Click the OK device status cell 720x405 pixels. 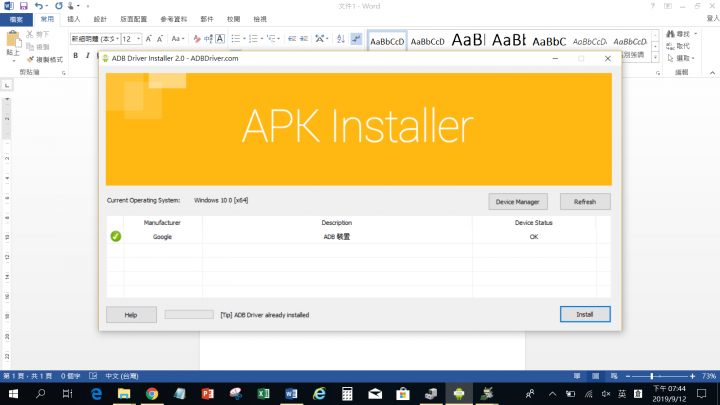534,237
